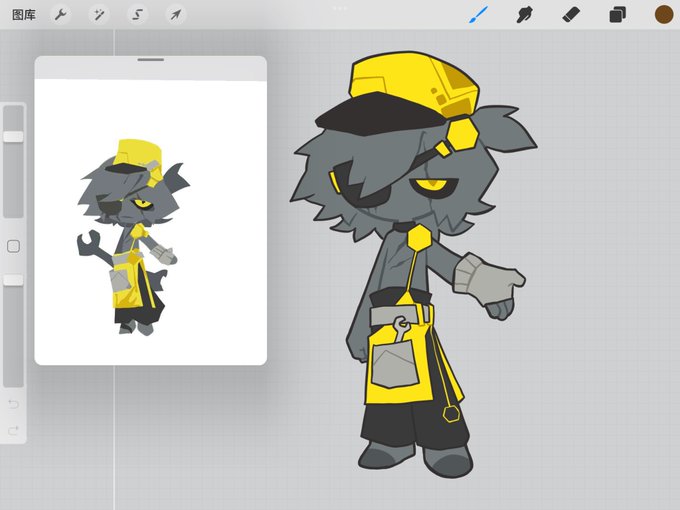680x510 pixels.
Task: Open the Actions wrench menu
Action: pos(61,15)
